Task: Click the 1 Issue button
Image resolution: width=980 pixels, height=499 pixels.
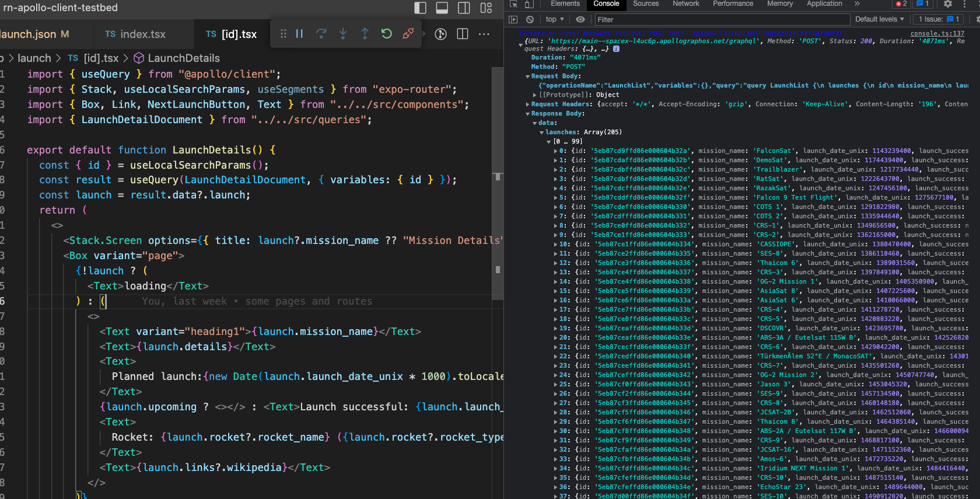Action: point(939,19)
